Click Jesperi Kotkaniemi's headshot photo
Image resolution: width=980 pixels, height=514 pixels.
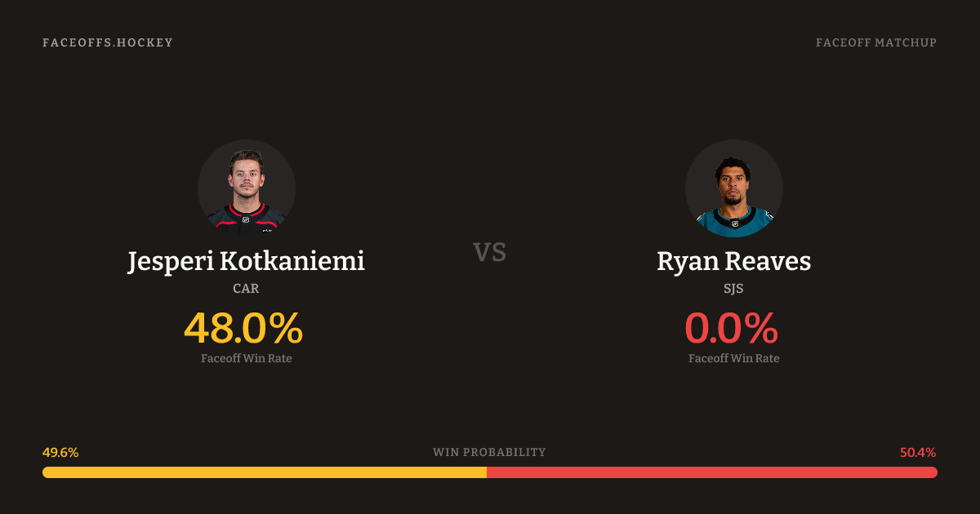246,188
